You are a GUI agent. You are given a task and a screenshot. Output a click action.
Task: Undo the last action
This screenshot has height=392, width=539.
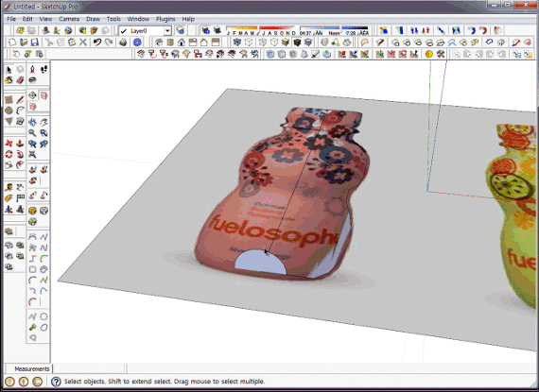point(97,43)
